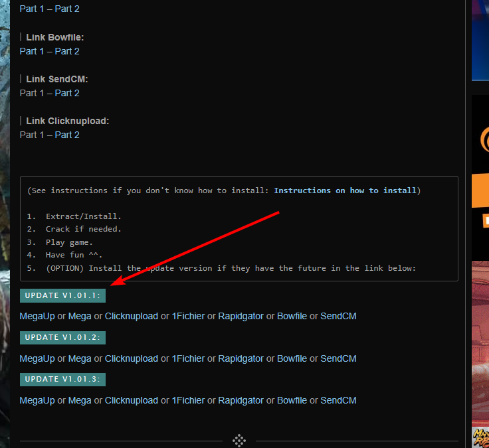Open Clicknupload link for Update V1.01.3
Image resolution: width=489 pixels, height=448 pixels.
click(x=132, y=400)
